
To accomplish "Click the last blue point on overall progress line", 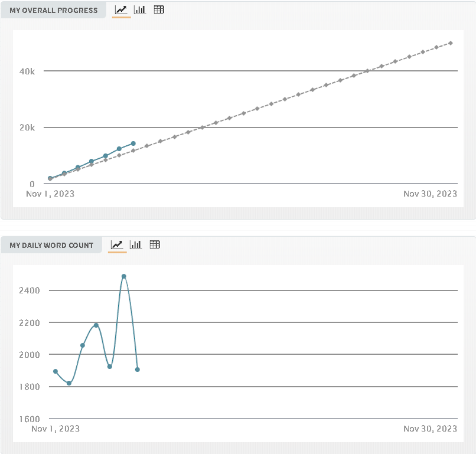I will pyautogui.click(x=133, y=143).
